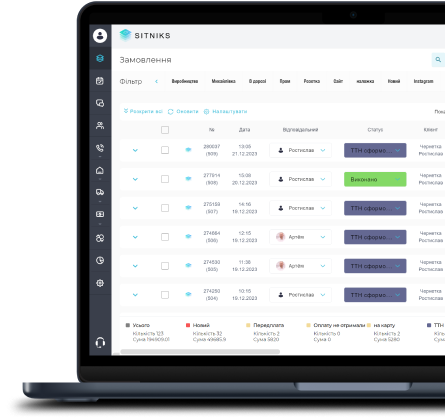Open support headset icon in sidebar
The width and height of the screenshot is (445, 418).
100,342
